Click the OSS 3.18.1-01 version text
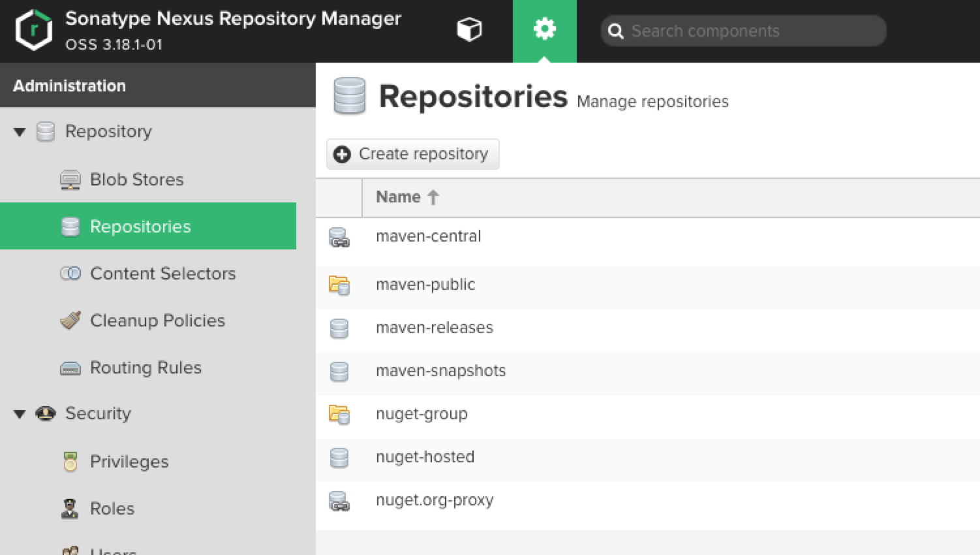Viewport: 980px width, 555px height. coord(114,45)
